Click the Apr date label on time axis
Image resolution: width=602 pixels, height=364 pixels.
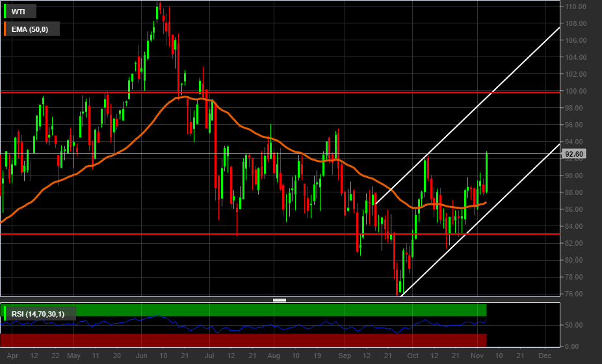click(x=12, y=356)
